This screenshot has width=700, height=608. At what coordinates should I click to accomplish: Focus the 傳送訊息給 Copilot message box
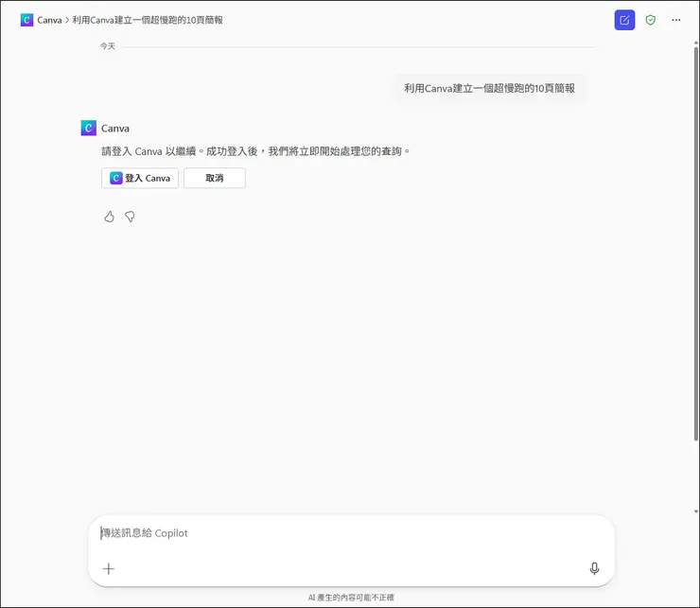[351, 533]
